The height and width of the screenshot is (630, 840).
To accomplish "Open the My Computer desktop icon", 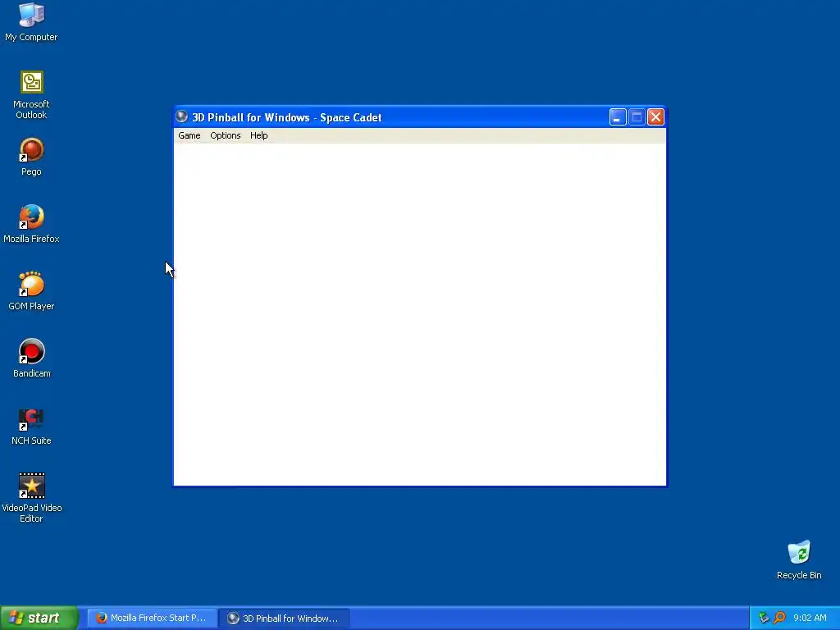I will pos(31,21).
